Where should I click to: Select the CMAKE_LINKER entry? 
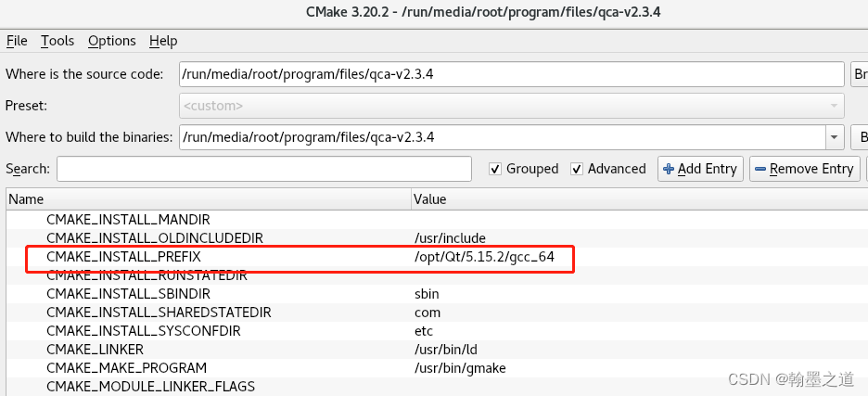(x=95, y=350)
